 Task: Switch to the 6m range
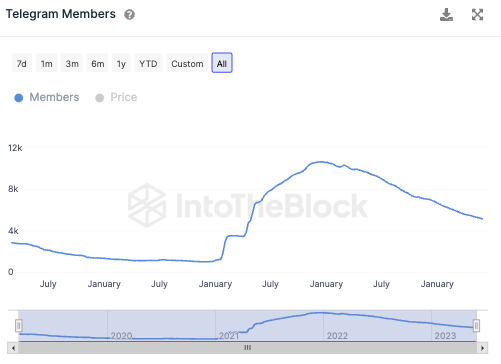pyautogui.click(x=97, y=63)
